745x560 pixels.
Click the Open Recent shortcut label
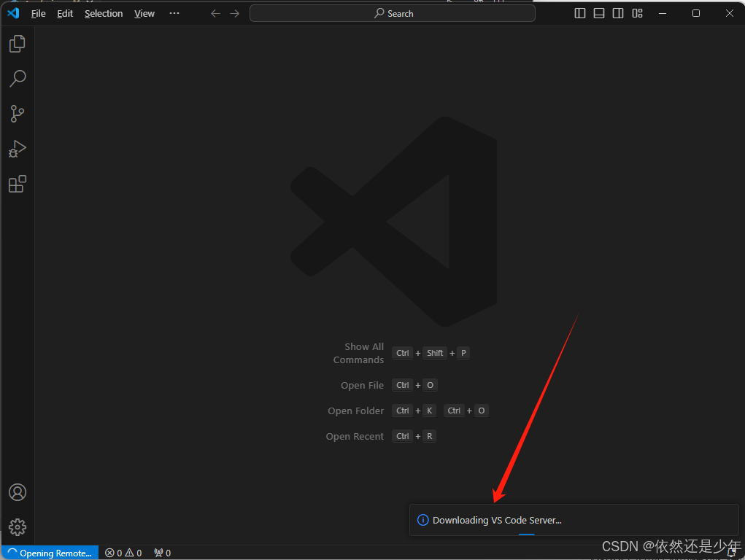click(x=355, y=437)
